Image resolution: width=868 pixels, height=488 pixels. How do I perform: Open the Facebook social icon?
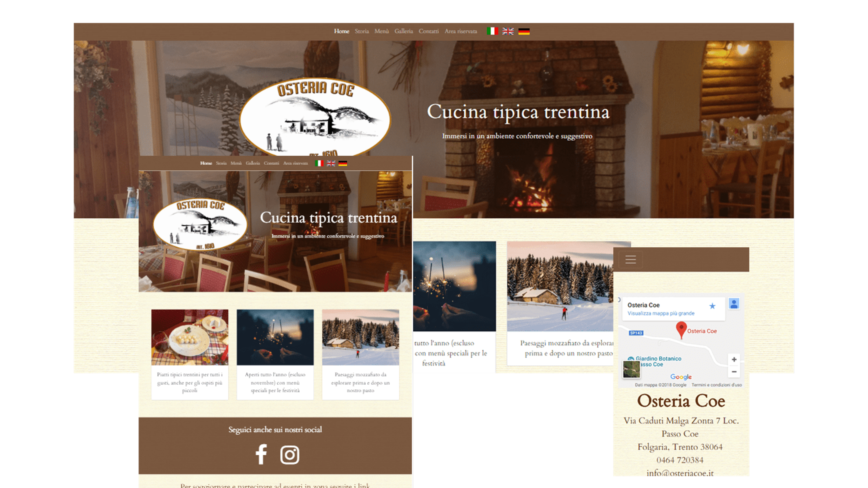coord(261,454)
